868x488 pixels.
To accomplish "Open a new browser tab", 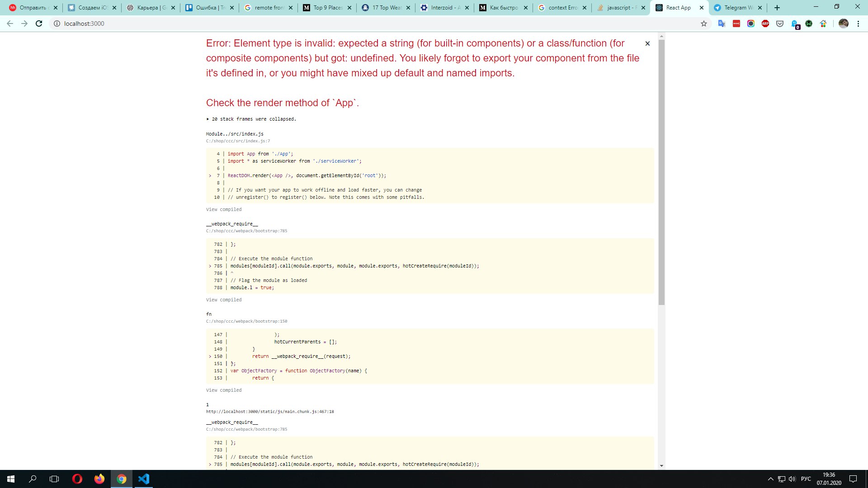I will tap(777, 8).
